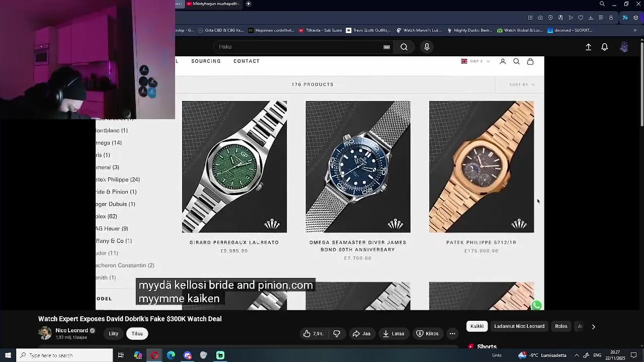Click the browser profile person icon

(x=611, y=18)
